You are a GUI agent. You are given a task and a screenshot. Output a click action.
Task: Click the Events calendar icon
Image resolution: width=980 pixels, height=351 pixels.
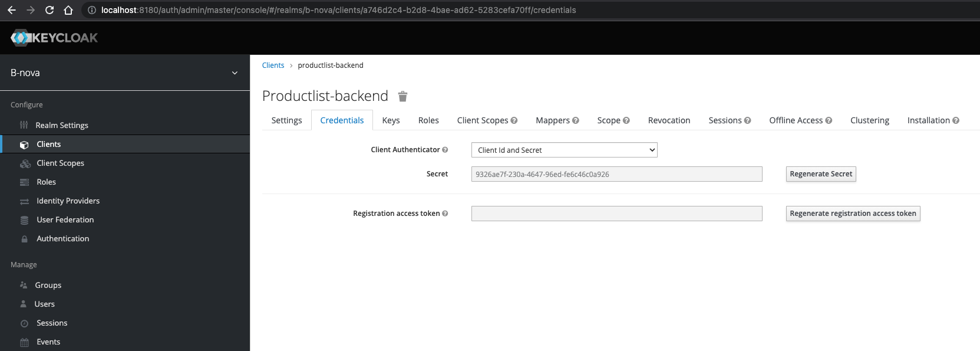[x=24, y=342]
